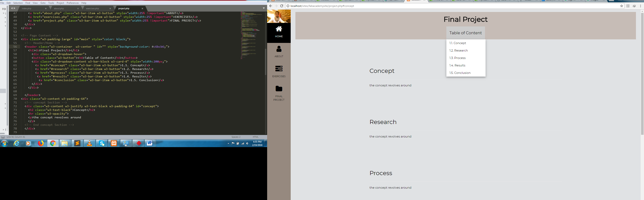Image resolution: width=644 pixels, height=200 pixels.
Task: Open the Selection menu
Action: click(18, 3)
